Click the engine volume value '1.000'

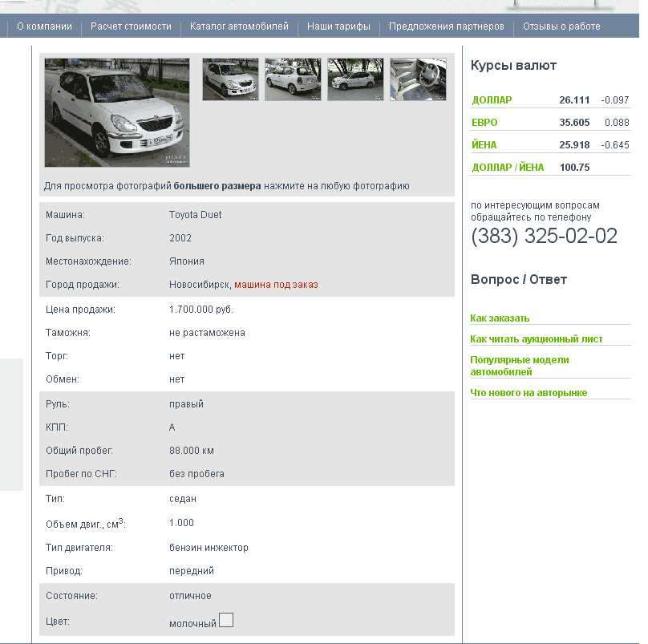pos(181,523)
